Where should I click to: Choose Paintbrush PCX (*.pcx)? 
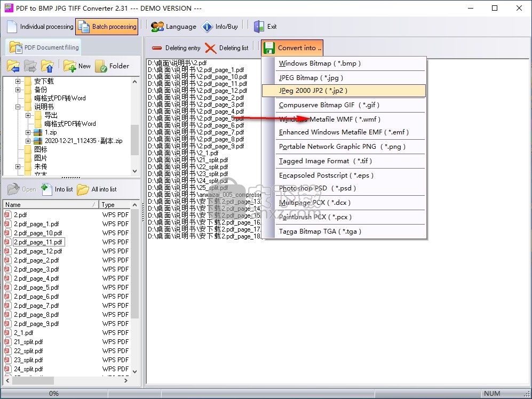point(343,217)
